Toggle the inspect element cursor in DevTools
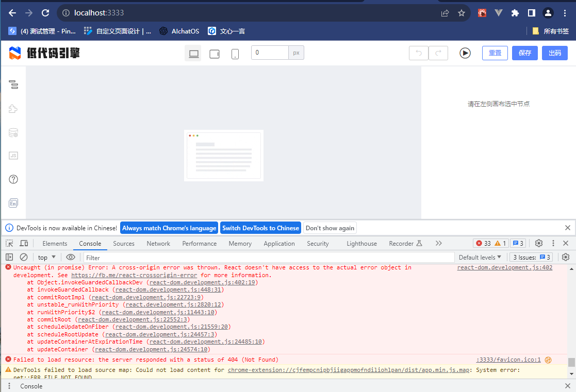Viewport: 576px width, 392px height. pos(8,243)
